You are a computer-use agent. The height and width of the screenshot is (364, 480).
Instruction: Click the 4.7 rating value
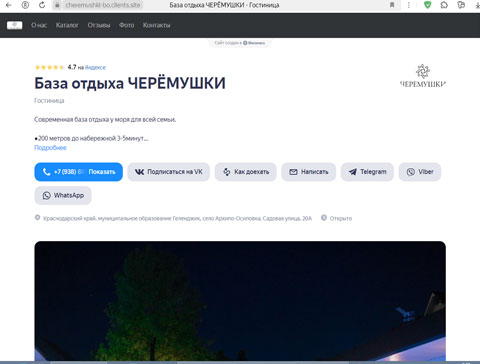pyautogui.click(x=72, y=67)
